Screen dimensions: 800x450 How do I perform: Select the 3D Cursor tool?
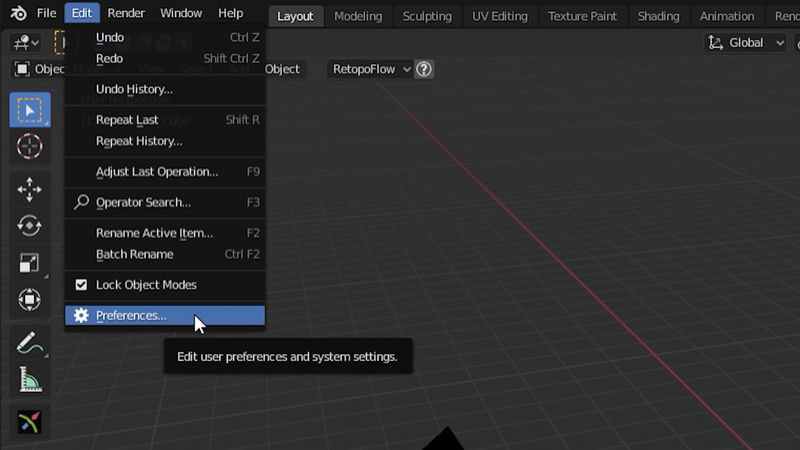coord(30,146)
